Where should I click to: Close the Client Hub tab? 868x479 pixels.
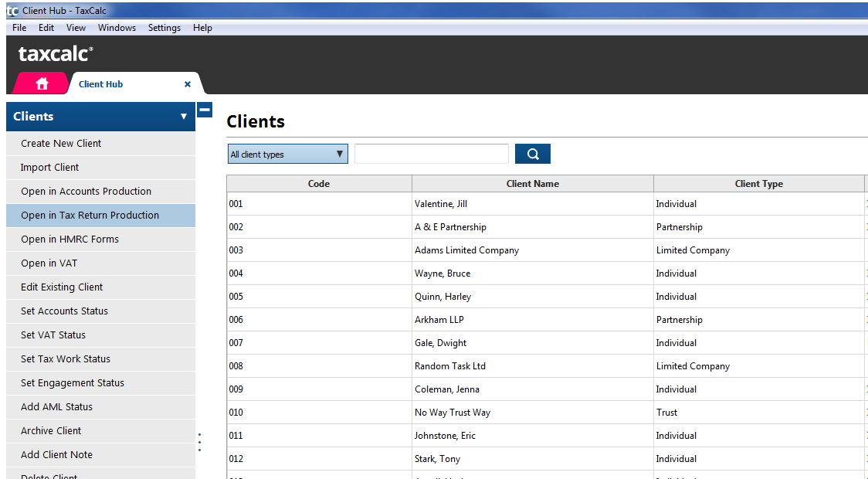point(188,84)
